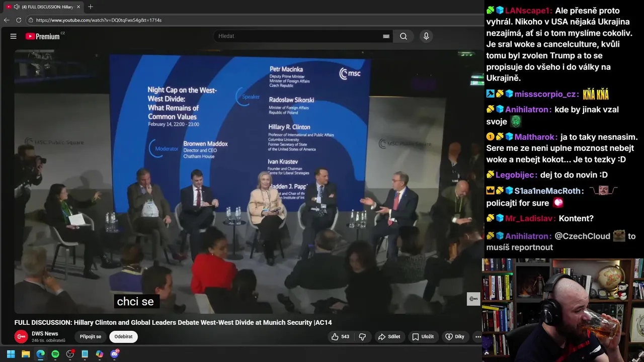
Task: Pause the video by clicking the player
Action: 249,181
